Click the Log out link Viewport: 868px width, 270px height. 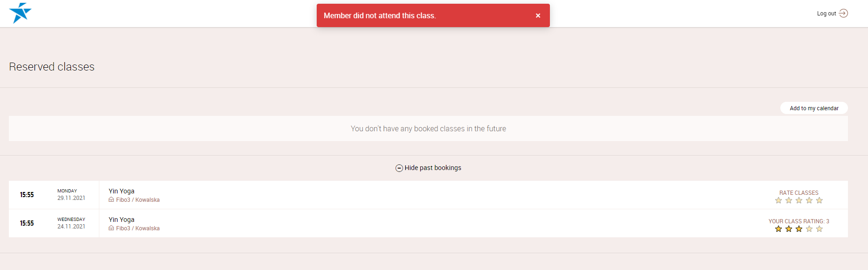826,14
